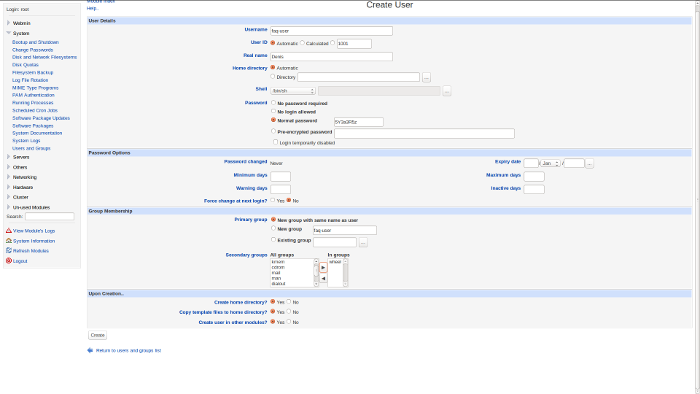Expand the Others category

[x=8, y=167]
